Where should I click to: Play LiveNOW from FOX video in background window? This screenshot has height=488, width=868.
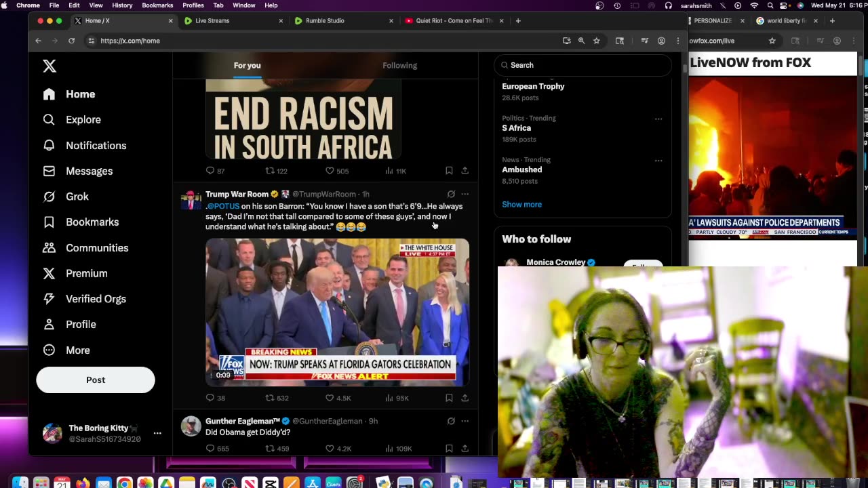773,157
